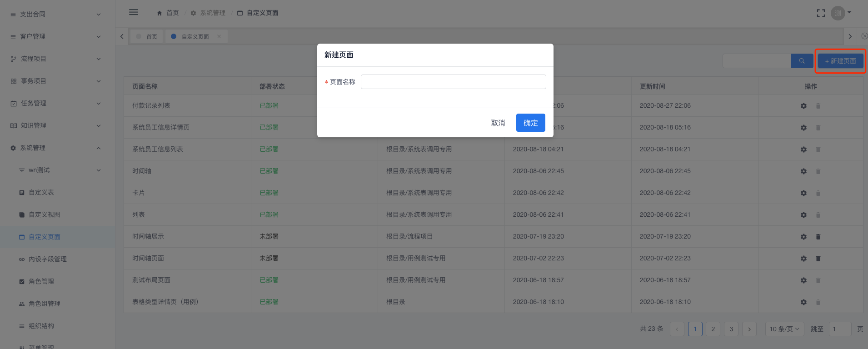Focus the 页面名称 input field
The height and width of the screenshot is (349, 868).
453,82
